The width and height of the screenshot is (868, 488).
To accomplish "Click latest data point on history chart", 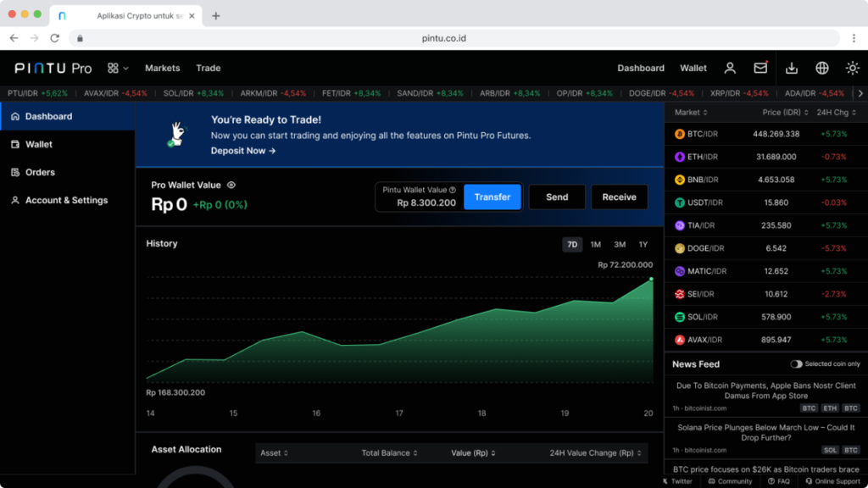I will (651, 279).
